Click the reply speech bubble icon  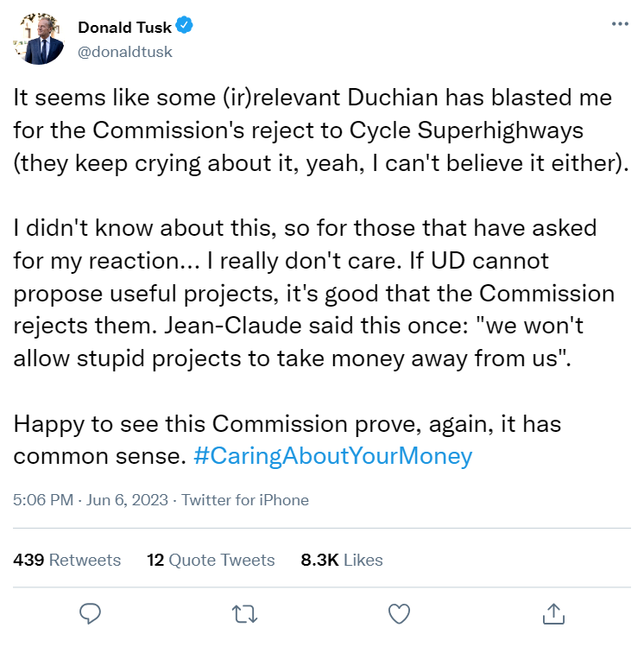[91, 613]
